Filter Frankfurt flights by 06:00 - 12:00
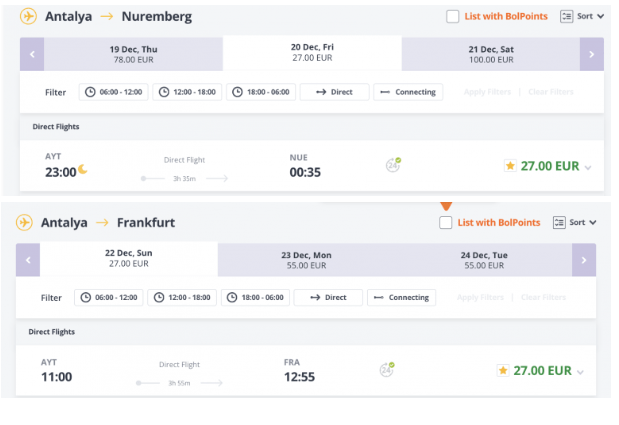 click(x=109, y=298)
